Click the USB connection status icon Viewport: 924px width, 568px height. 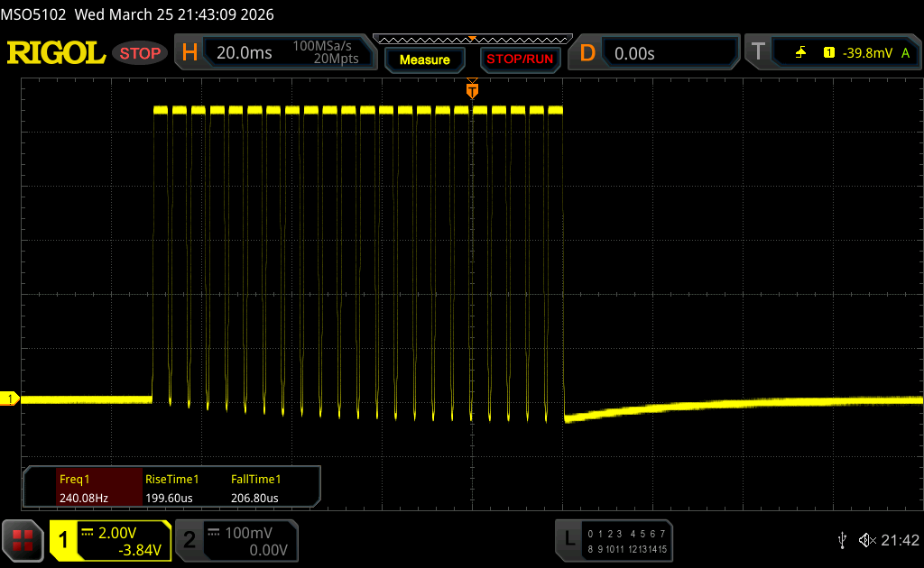coord(842,540)
